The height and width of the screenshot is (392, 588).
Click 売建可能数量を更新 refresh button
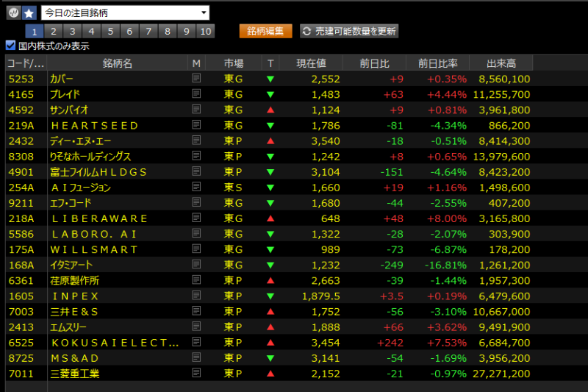point(349,31)
